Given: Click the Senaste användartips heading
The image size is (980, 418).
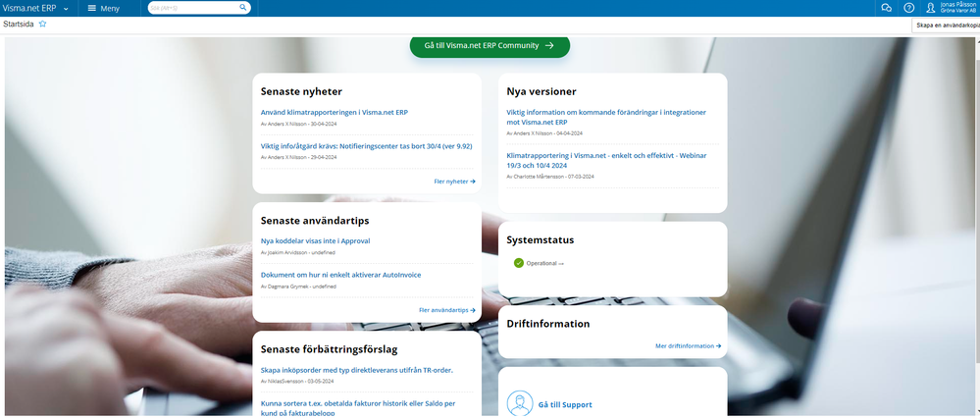Looking at the screenshot, I should tap(315, 221).
